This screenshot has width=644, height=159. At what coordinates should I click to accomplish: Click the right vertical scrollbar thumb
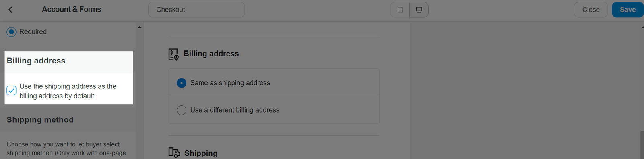642,144
